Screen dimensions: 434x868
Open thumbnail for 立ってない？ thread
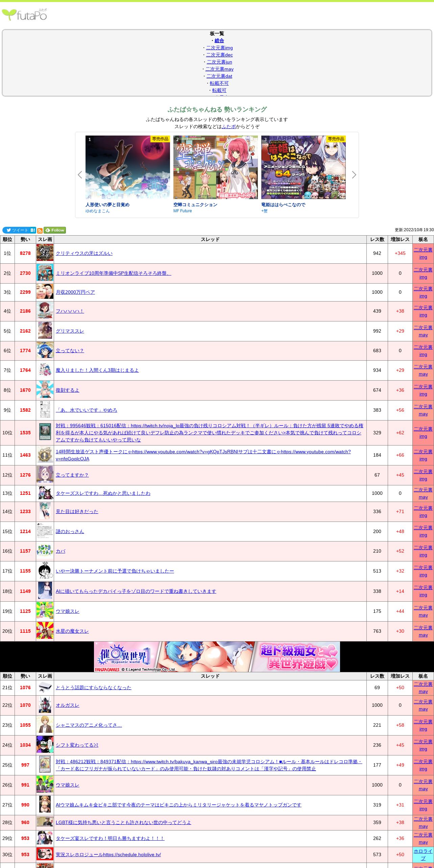coord(45,351)
